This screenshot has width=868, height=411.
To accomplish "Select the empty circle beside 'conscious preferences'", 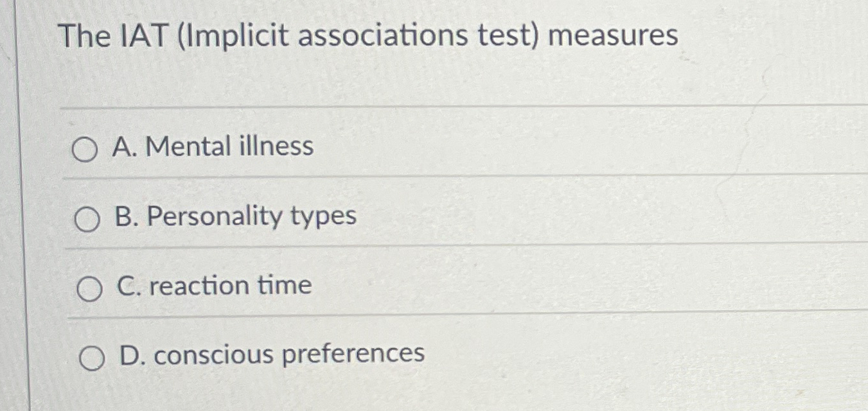I will pos(92,358).
